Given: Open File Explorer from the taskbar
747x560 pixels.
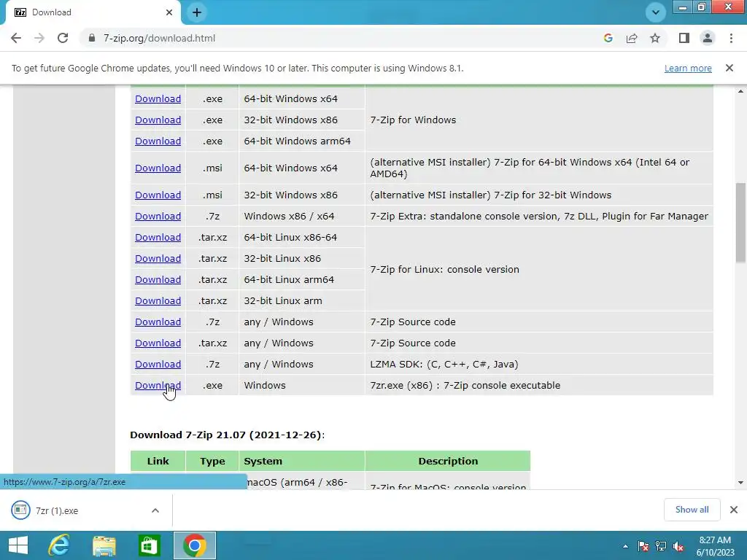Looking at the screenshot, I should [104, 545].
